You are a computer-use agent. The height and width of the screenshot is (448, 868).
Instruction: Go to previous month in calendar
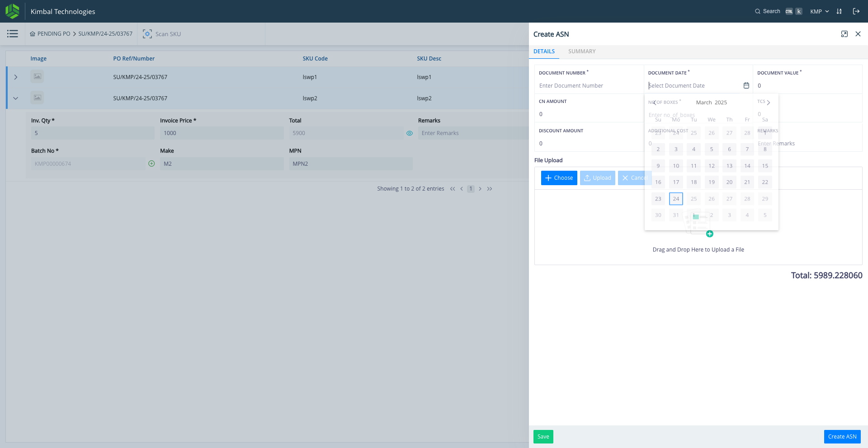click(655, 103)
